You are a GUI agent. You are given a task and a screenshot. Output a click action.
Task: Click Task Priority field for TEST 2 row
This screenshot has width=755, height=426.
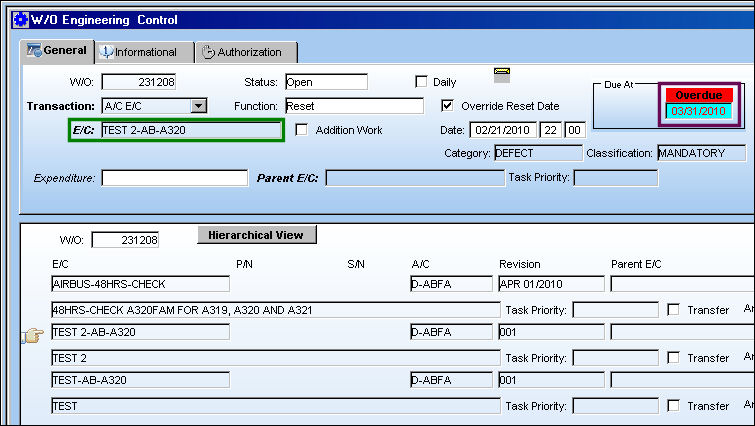click(x=616, y=358)
